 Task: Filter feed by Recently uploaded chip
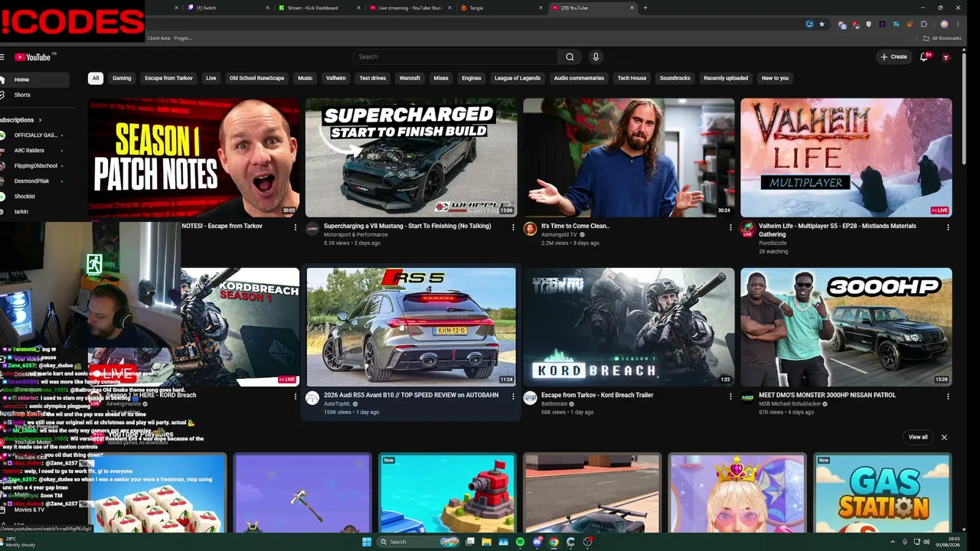pyautogui.click(x=726, y=78)
